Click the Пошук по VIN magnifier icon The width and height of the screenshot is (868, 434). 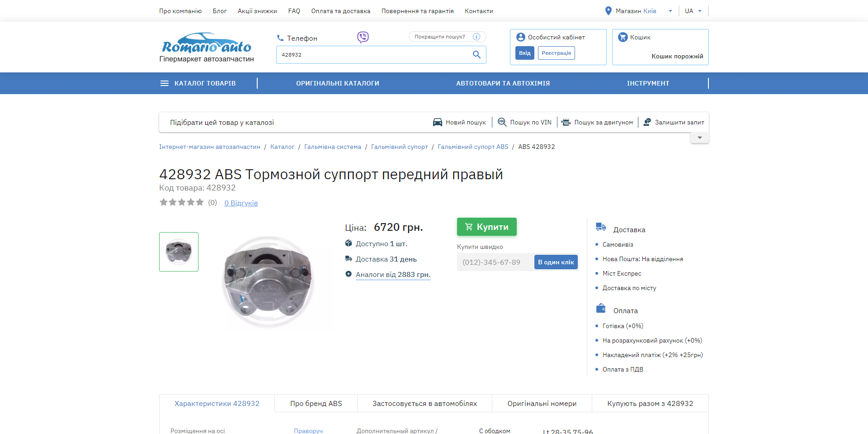(502, 122)
